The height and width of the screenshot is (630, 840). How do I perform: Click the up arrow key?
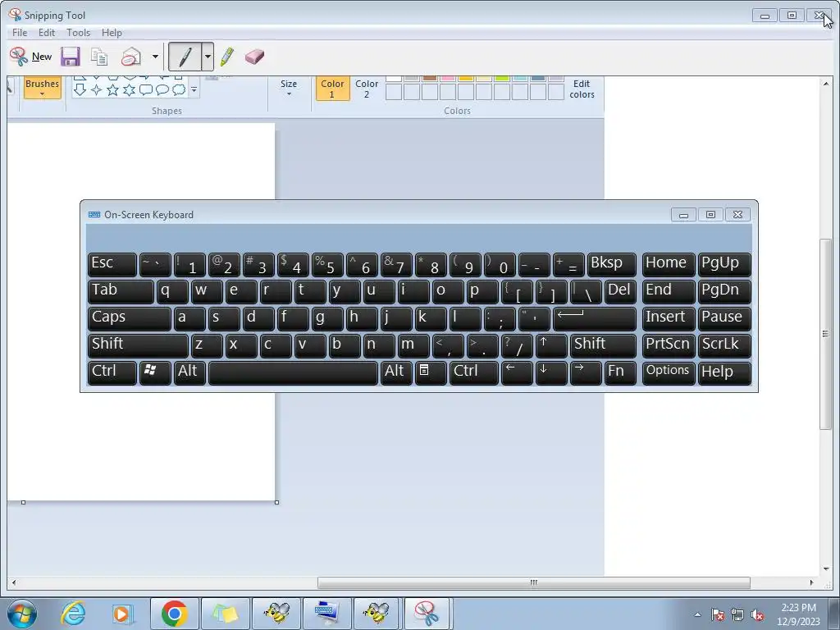point(551,345)
